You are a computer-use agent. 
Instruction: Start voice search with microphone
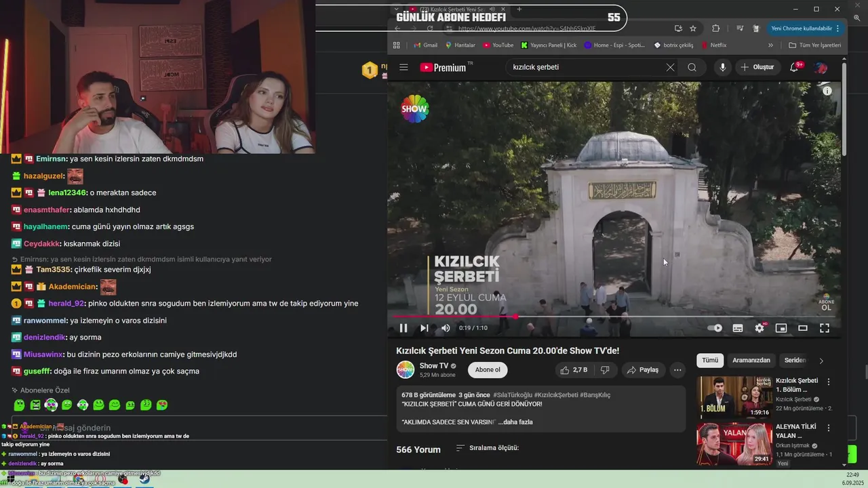click(723, 67)
